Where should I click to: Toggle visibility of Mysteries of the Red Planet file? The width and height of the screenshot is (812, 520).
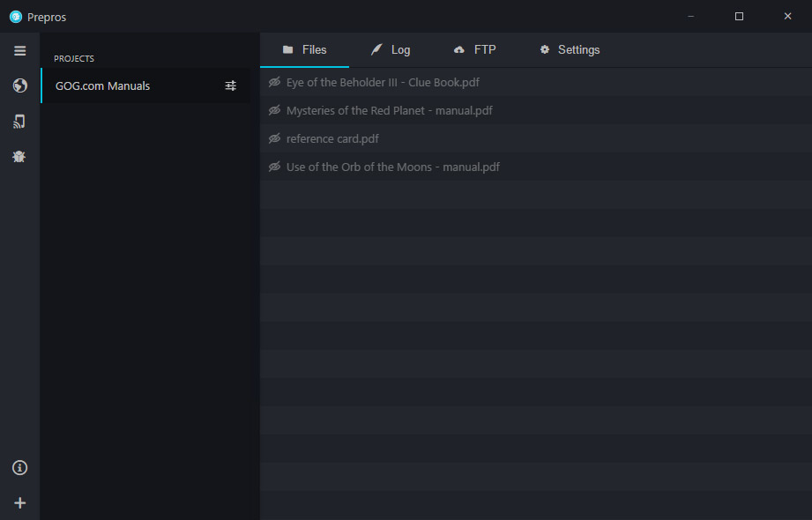[x=274, y=110]
